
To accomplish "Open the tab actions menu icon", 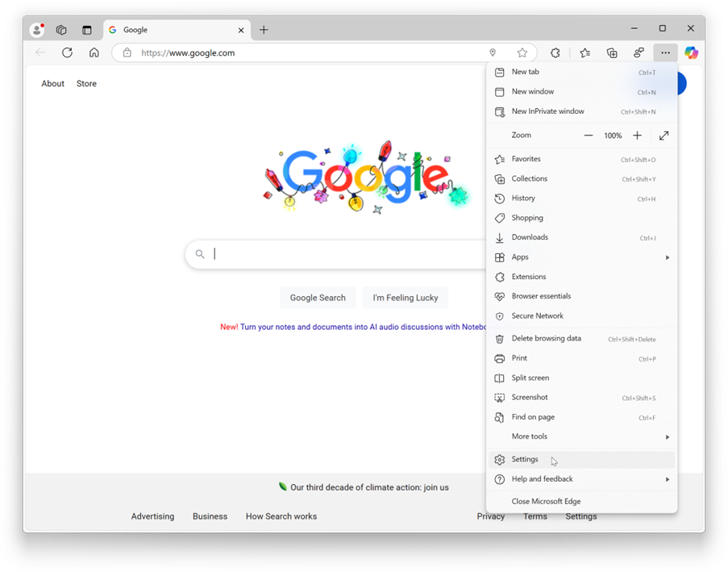I will click(x=87, y=30).
